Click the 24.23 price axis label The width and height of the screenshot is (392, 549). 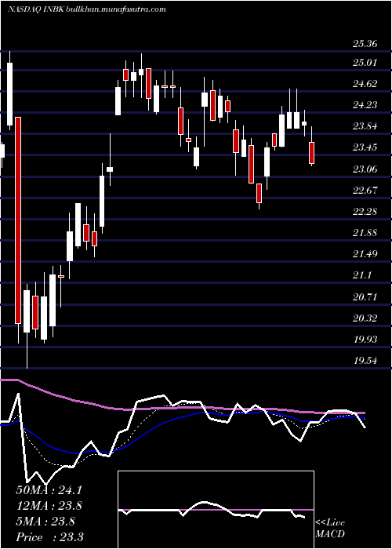[365, 105]
